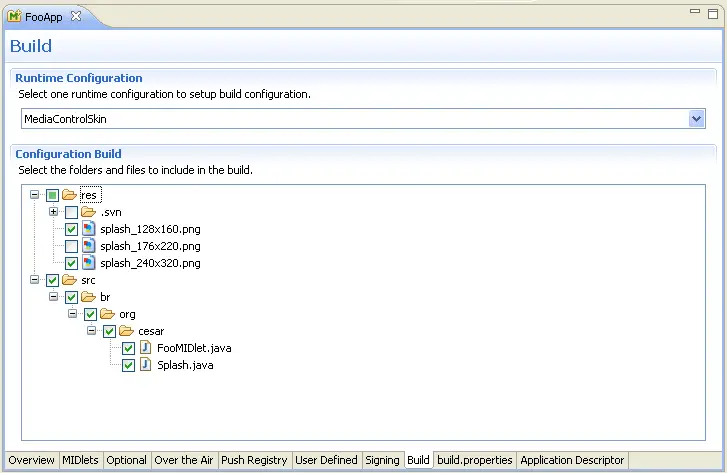Open the runtime configuration dropdown
The width and height of the screenshot is (727, 473).
point(697,118)
